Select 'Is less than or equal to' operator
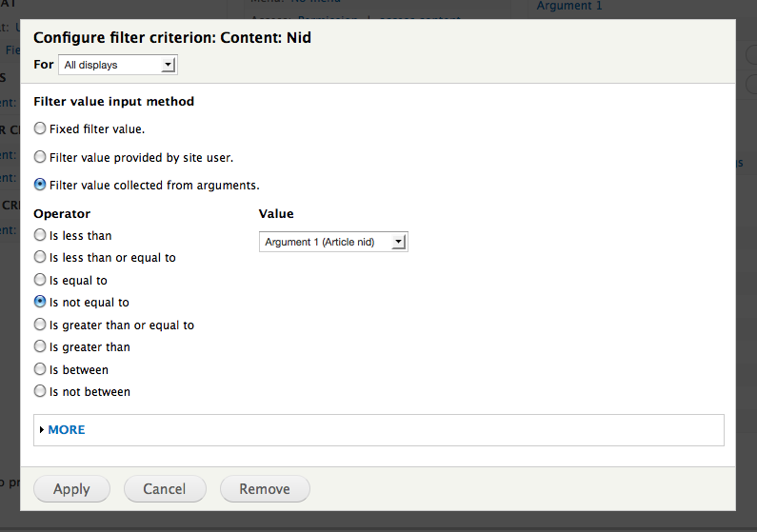 40,257
